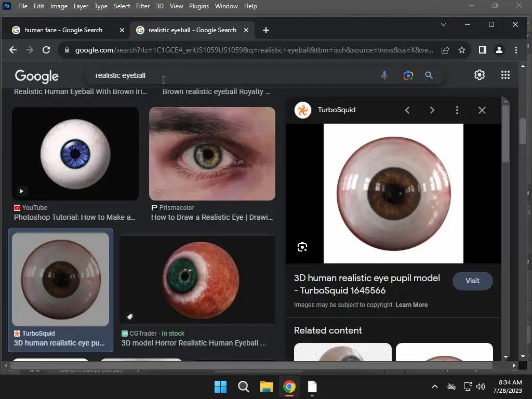
Task: Click TurboSquid logo in preview panel
Action: [x=303, y=110]
